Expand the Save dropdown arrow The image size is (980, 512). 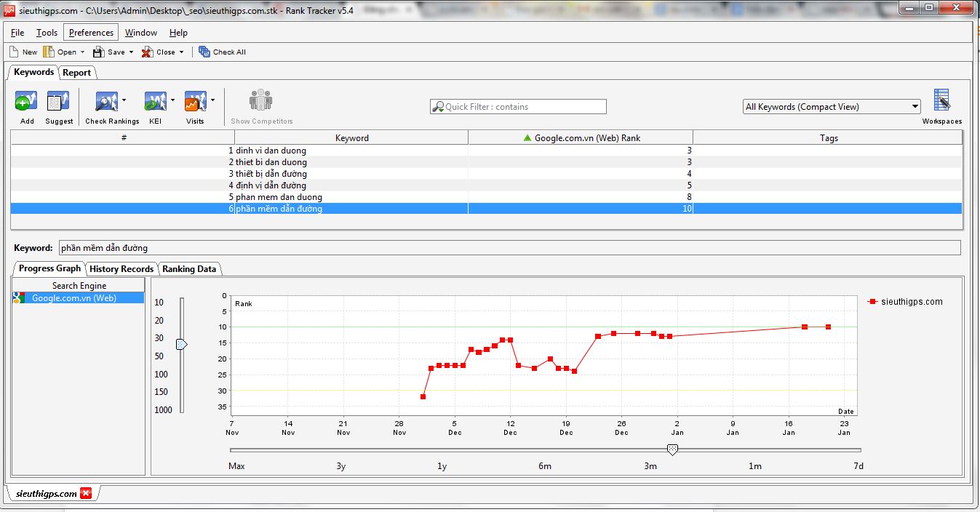coord(131,52)
